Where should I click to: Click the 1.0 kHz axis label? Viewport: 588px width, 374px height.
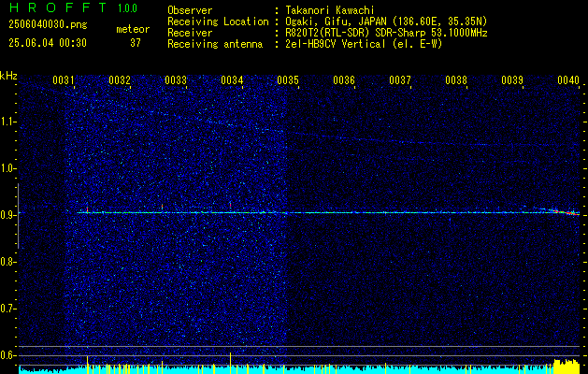click(x=7, y=168)
